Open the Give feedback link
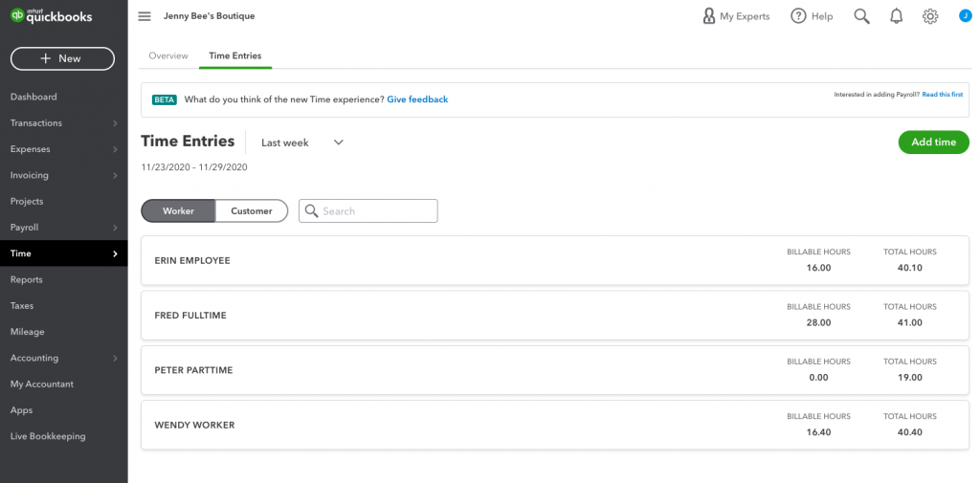 (417, 99)
